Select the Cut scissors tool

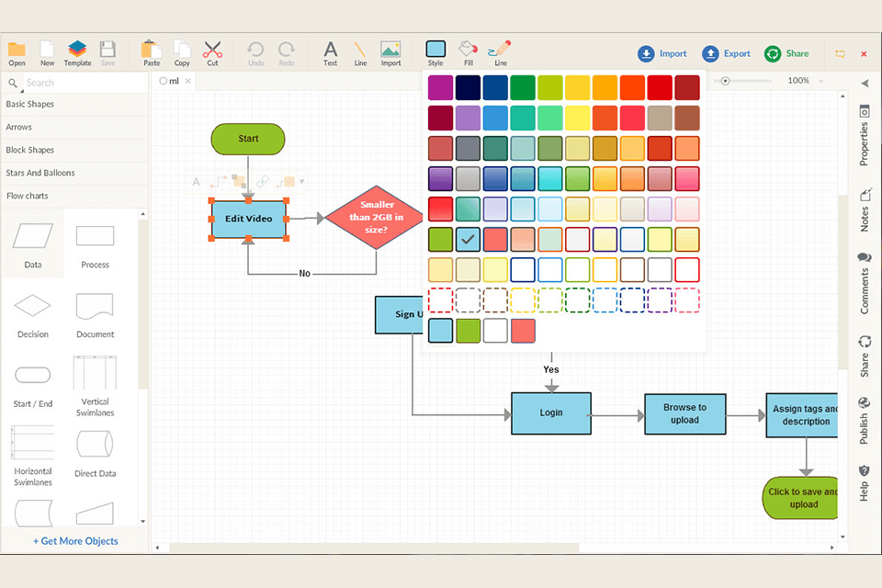click(x=212, y=52)
